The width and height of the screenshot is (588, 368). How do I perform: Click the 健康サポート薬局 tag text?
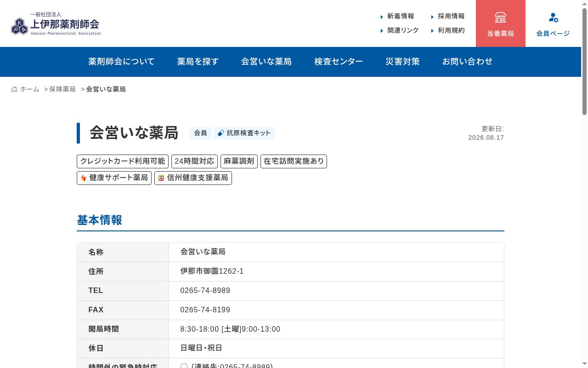119,178
